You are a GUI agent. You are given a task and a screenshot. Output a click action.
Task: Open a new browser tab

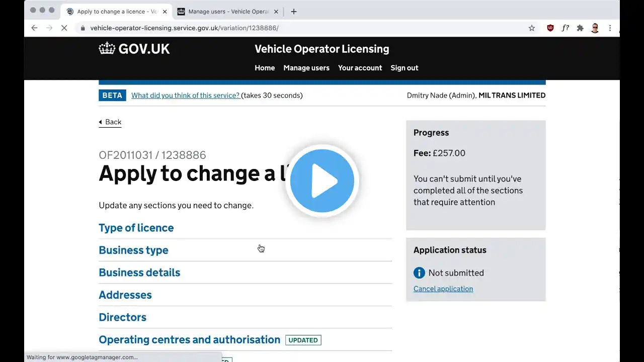pos(294,12)
